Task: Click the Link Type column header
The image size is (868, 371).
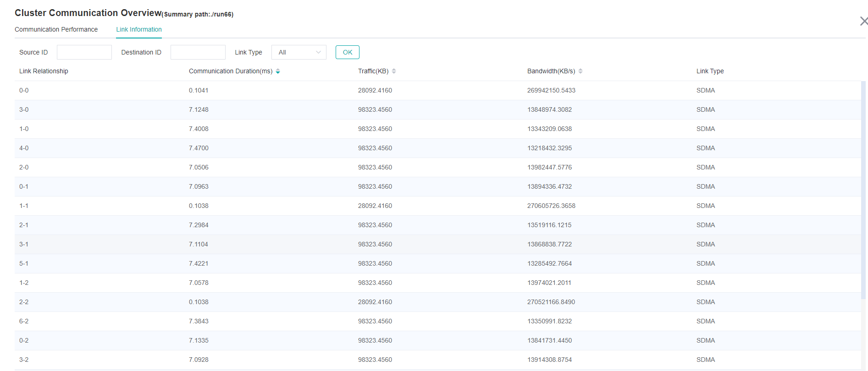Action: pos(710,71)
